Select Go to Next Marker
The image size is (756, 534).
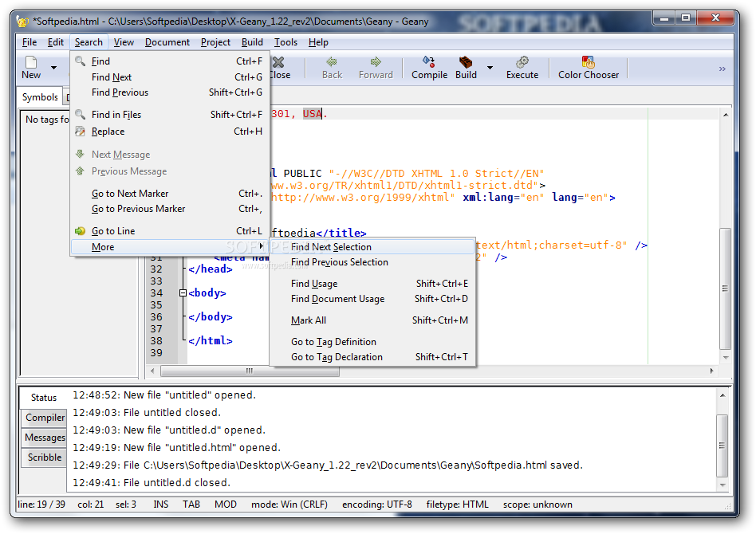pos(170,193)
